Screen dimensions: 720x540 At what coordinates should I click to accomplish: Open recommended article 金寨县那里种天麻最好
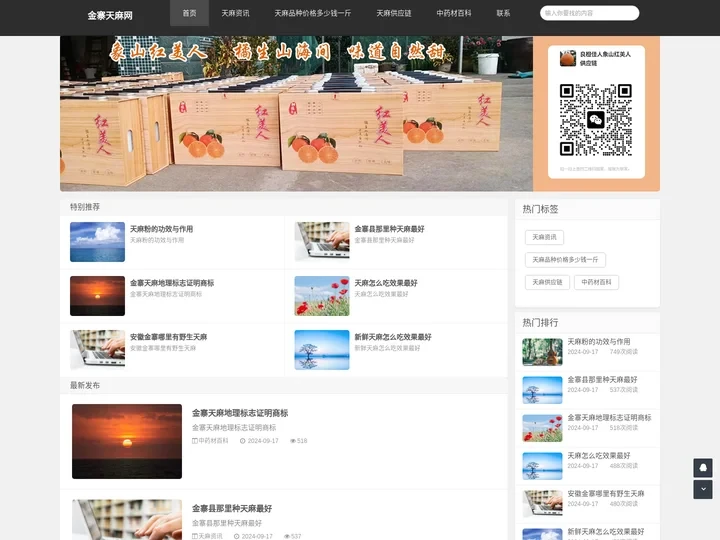(389, 229)
